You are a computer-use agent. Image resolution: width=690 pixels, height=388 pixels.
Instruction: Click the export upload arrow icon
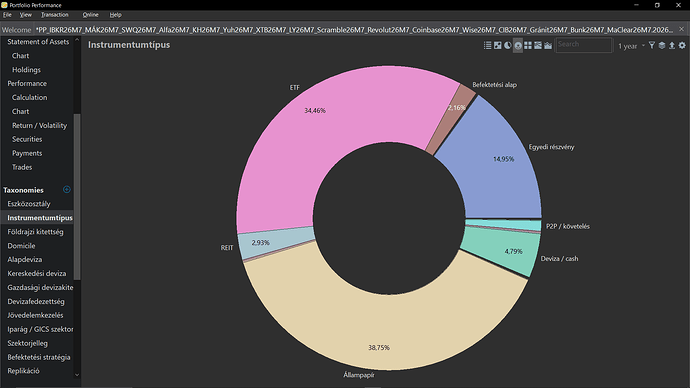(672, 45)
